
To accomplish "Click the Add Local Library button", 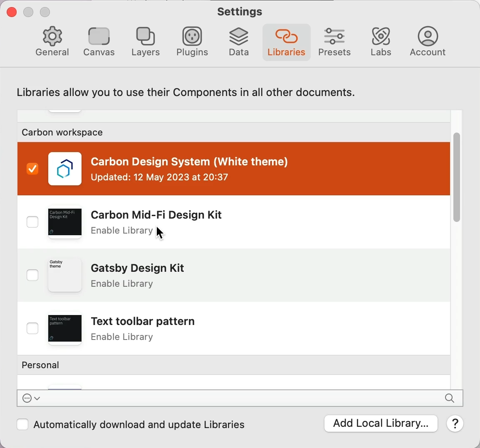I will [x=381, y=424].
